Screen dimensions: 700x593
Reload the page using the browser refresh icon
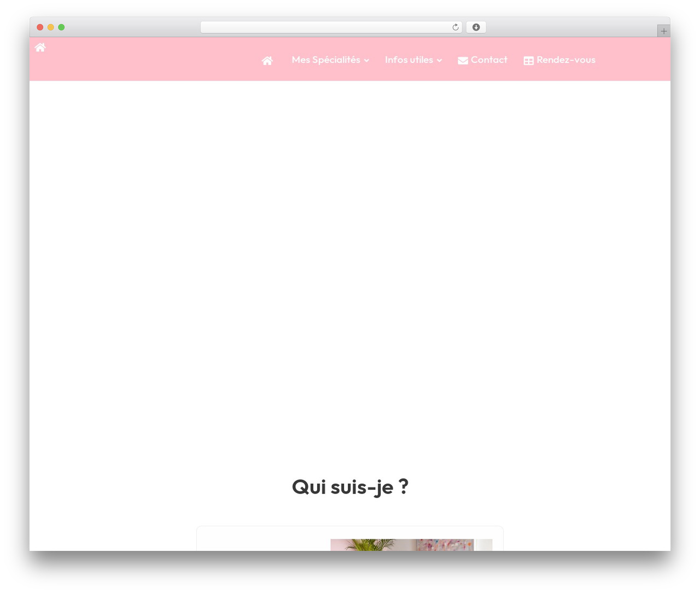click(x=456, y=27)
